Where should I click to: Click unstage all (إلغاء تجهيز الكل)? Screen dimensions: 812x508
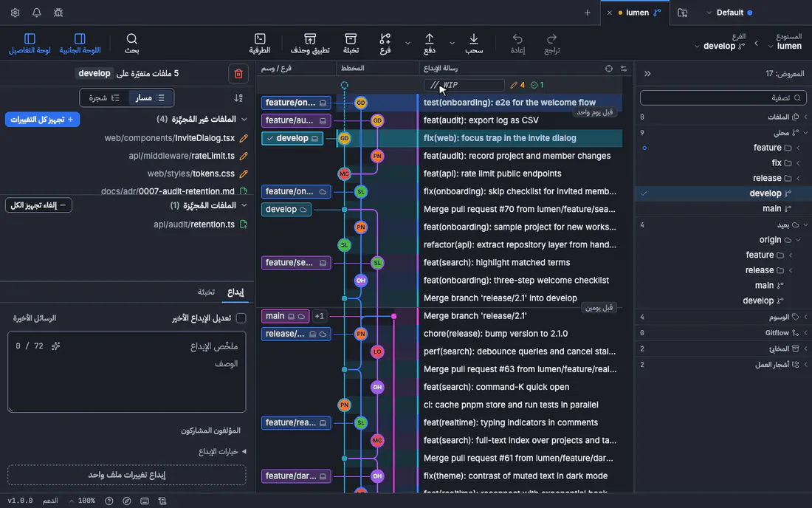pos(39,205)
